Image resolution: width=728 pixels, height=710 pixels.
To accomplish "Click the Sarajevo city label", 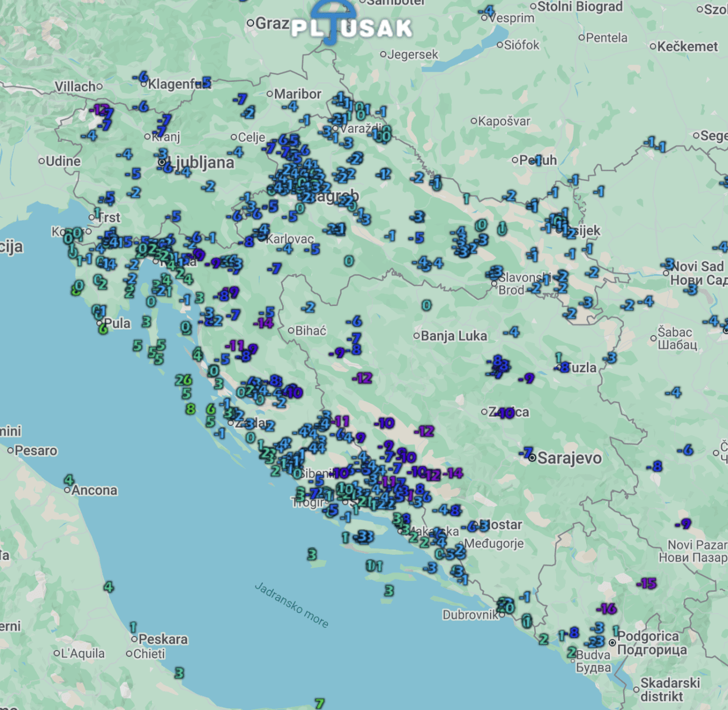I will (569, 458).
